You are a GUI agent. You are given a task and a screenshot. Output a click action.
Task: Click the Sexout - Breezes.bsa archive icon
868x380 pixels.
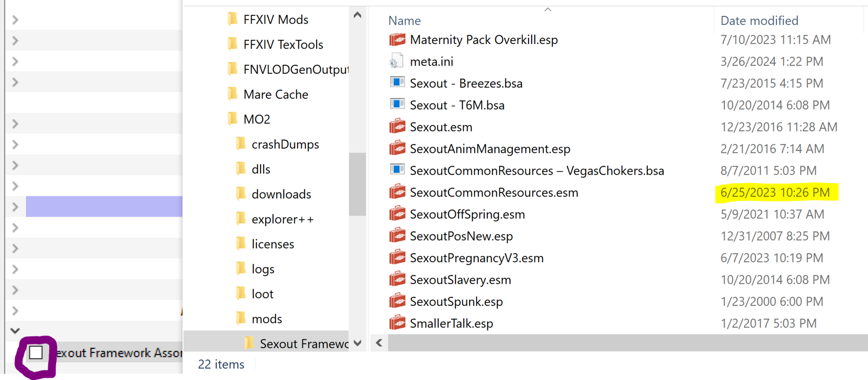[397, 82]
